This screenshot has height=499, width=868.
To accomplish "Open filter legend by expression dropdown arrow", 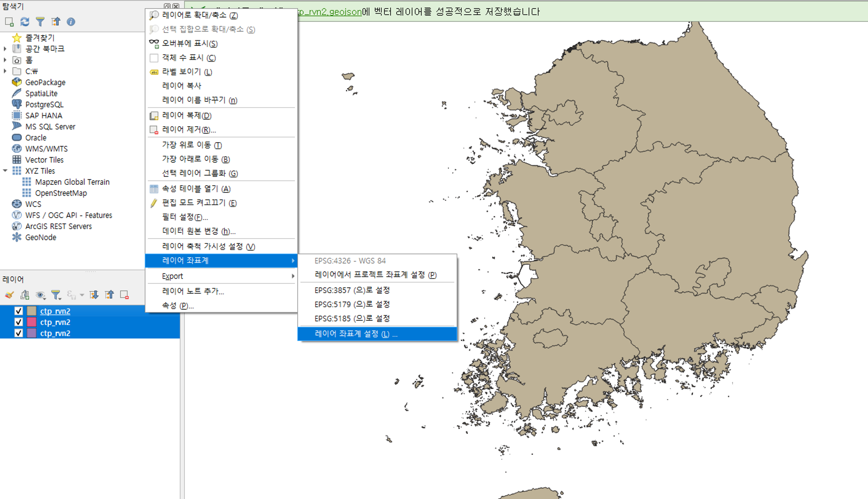I will 82,295.
